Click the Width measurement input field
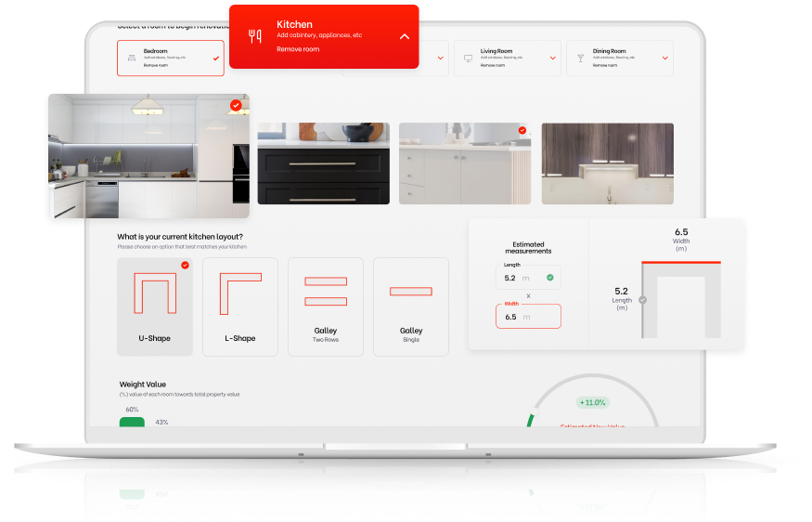The height and width of the screenshot is (522, 812). click(x=527, y=317)
